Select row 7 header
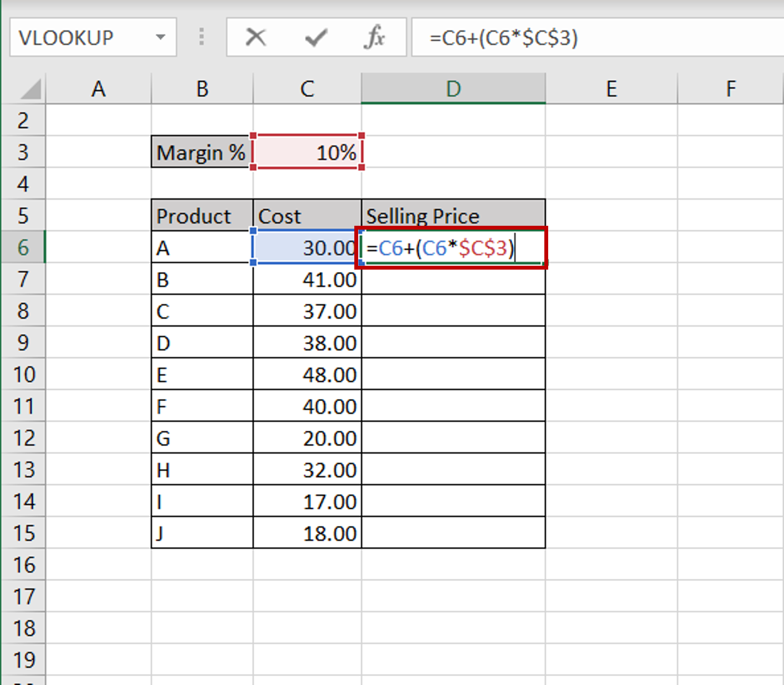 (x=23, y=279)
